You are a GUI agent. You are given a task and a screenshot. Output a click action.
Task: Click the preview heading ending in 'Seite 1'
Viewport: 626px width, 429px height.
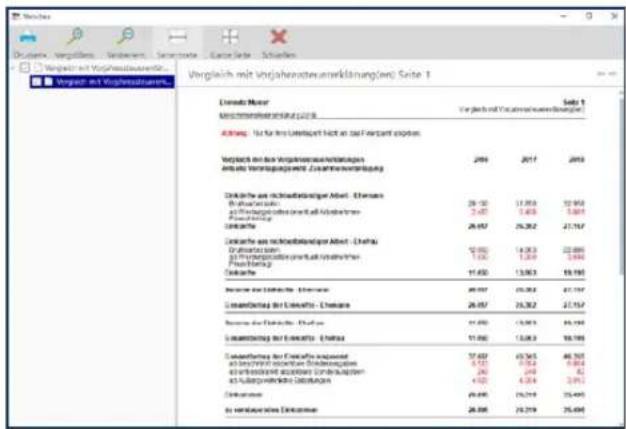pyautogui.click(x=309, y=75)
